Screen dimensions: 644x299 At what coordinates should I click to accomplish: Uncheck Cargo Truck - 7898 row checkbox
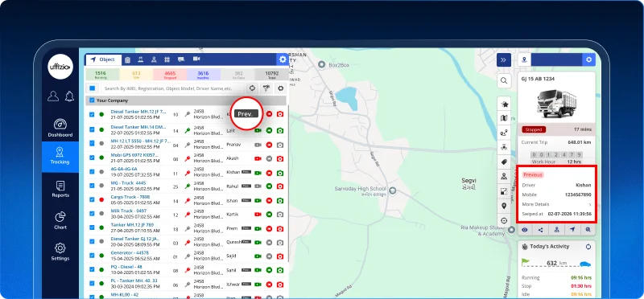coord(92,199)
